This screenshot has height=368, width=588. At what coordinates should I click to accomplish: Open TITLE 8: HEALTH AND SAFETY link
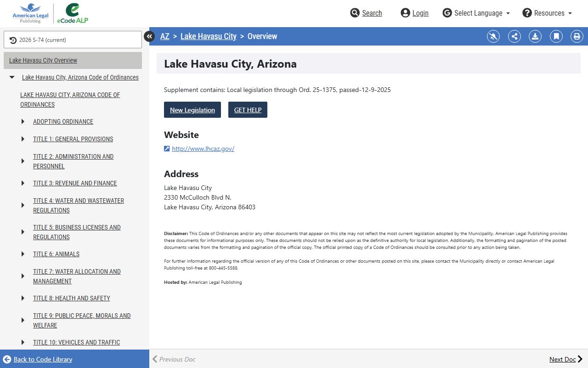click(72, 299)
